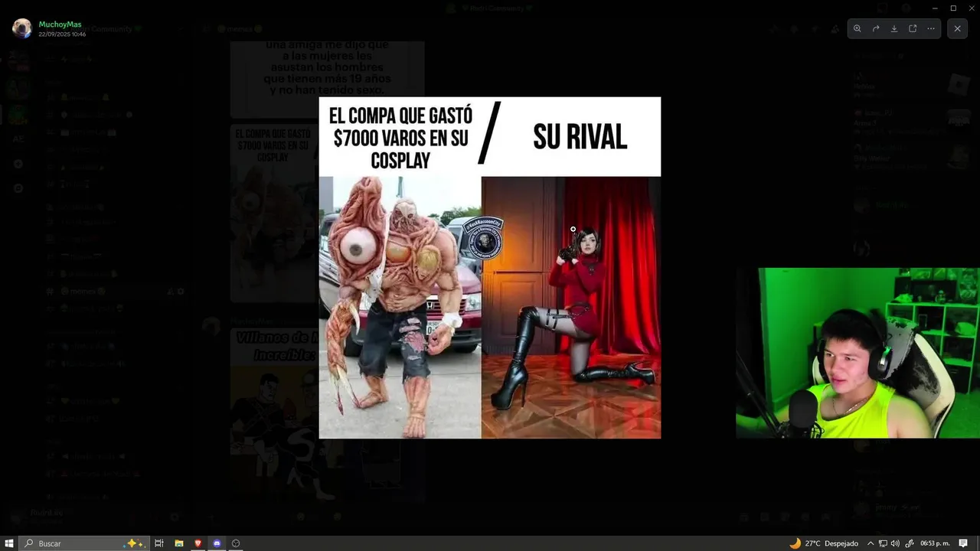The width and height of the screenshot is (980, 551).
Task: Click the 22/09/2025 10:46 timestamp
Action: click(62, 34)
